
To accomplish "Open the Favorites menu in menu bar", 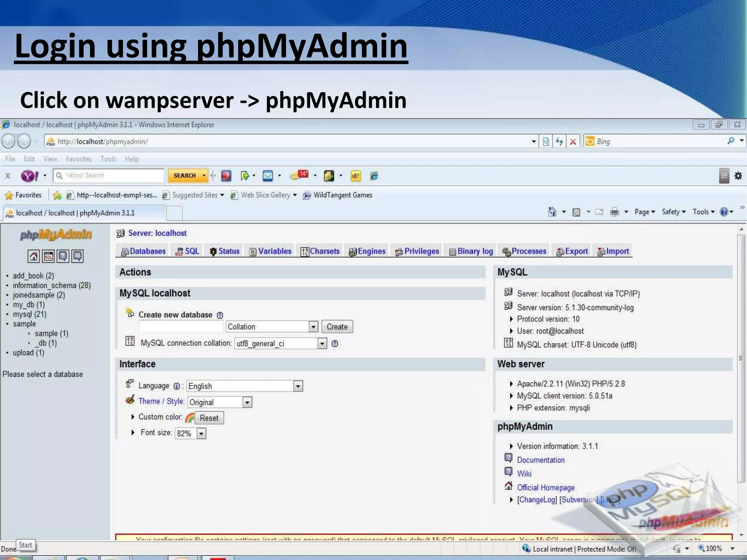I will [79, 159].
